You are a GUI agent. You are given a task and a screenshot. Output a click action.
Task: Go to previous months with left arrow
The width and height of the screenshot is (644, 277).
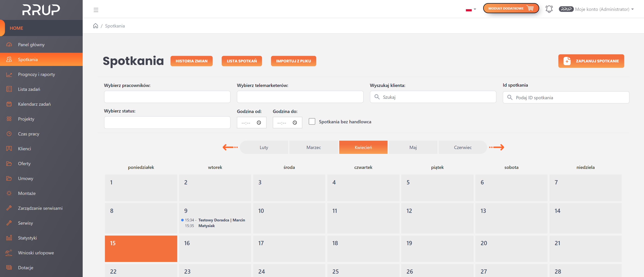pyautogui.click(x=230, y=147)
